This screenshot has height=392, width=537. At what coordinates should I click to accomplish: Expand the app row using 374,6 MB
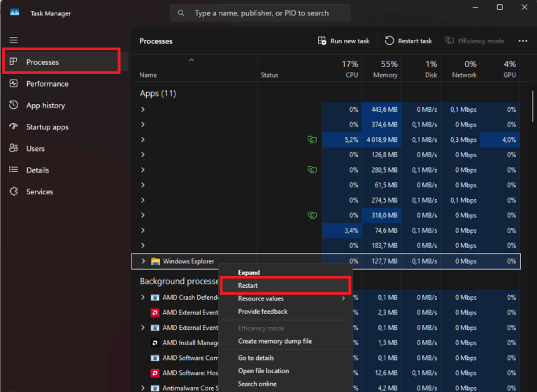(x=143, y=124)
